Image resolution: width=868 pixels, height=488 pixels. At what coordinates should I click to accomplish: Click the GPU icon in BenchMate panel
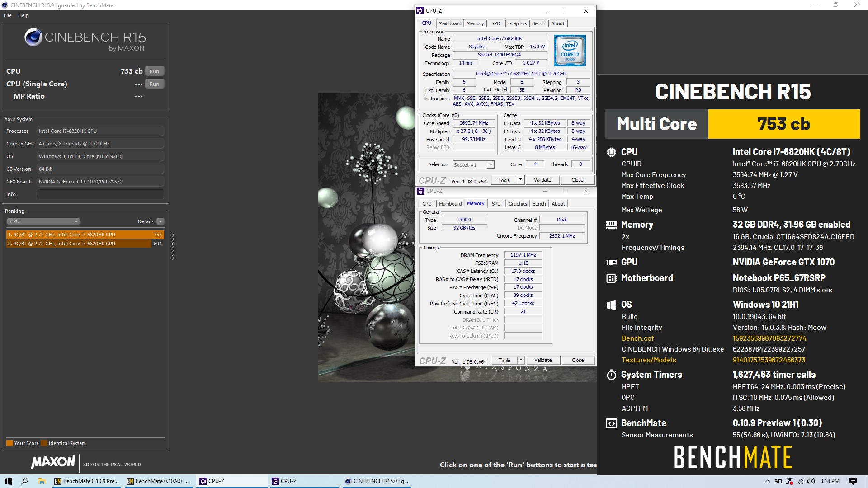click(611, 262)
